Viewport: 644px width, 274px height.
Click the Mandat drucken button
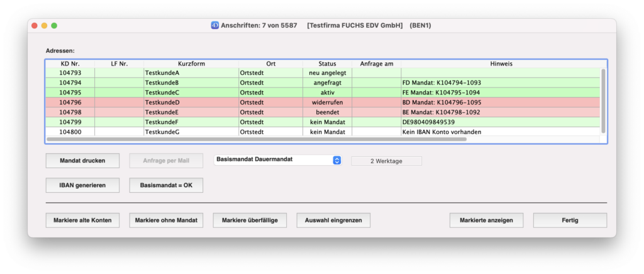(82, 161)
